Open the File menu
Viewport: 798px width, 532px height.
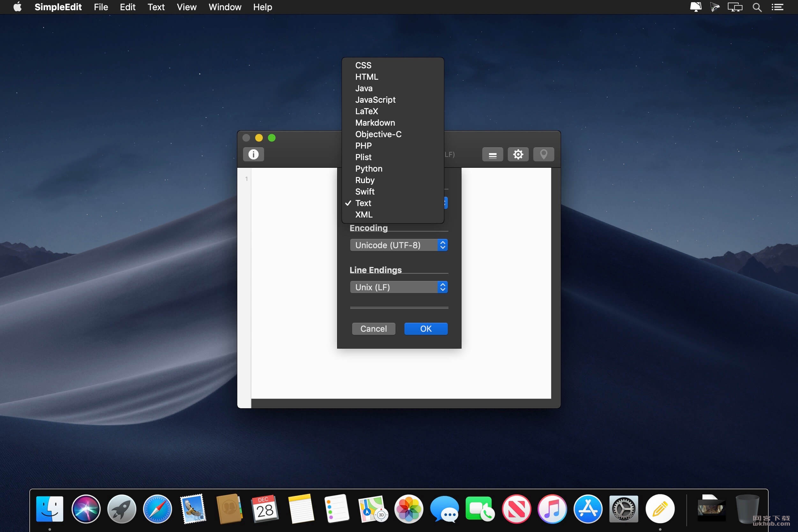tap(101, 7)
